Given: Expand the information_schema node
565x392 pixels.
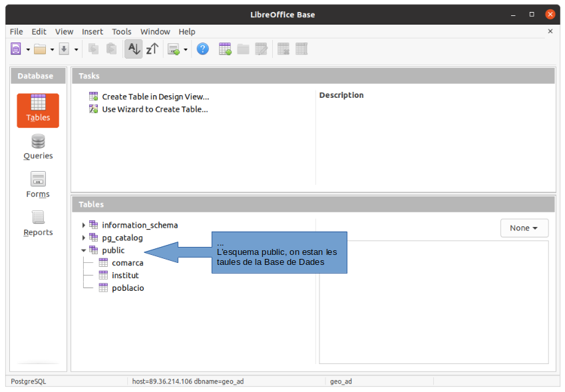Looking at the screenshot, I should click(84, 225).
